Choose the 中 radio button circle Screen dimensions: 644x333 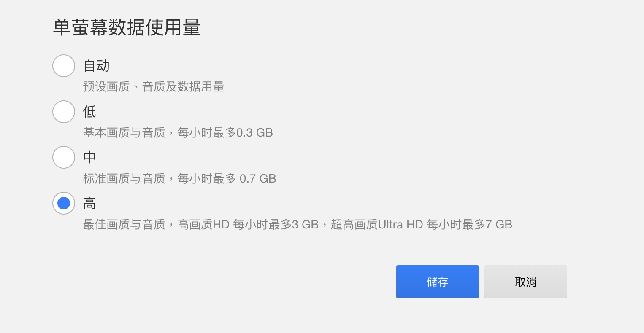[64, 157]
